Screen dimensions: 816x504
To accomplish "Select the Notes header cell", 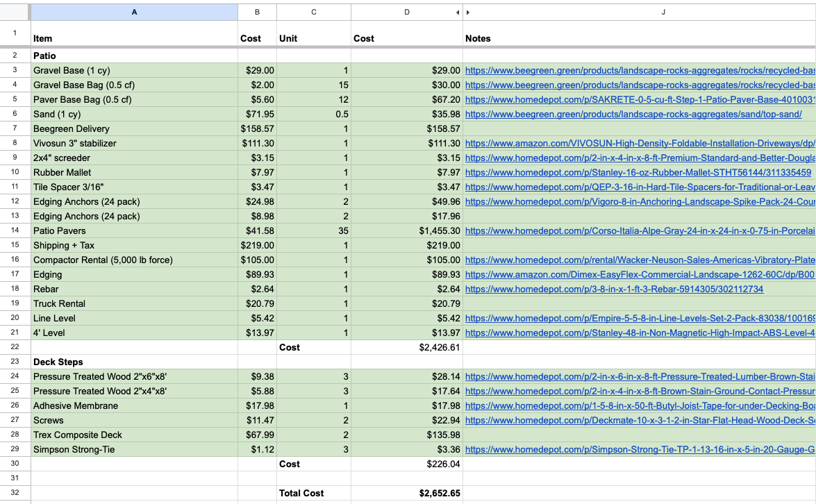I will 639,38.
